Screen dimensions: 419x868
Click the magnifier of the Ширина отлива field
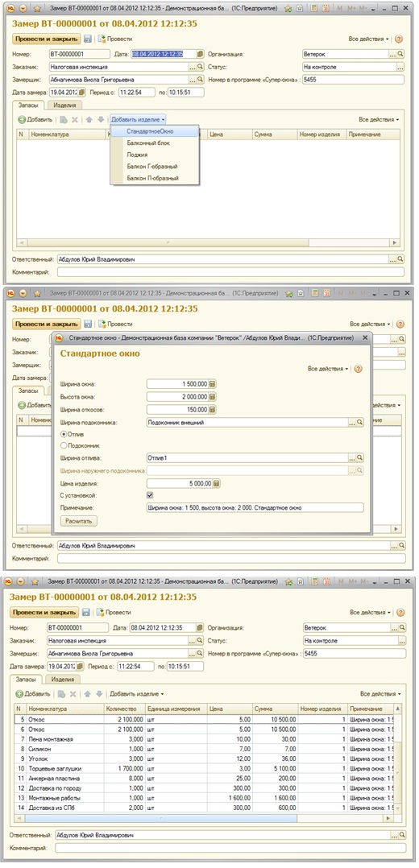360,458
